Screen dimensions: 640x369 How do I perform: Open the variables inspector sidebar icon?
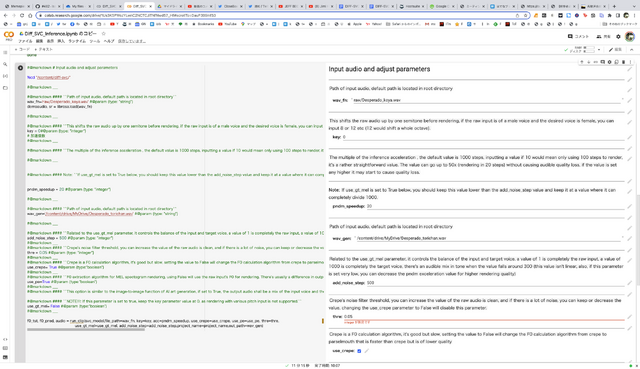pos(5,76)
